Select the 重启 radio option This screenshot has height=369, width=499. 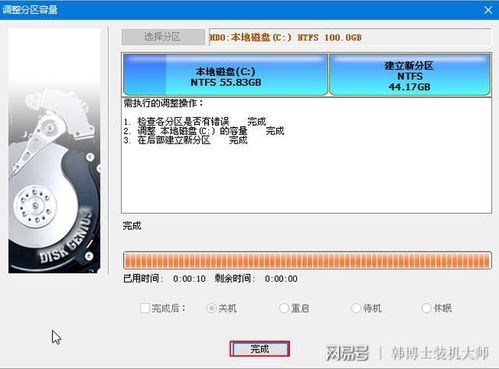pos(284,308)
